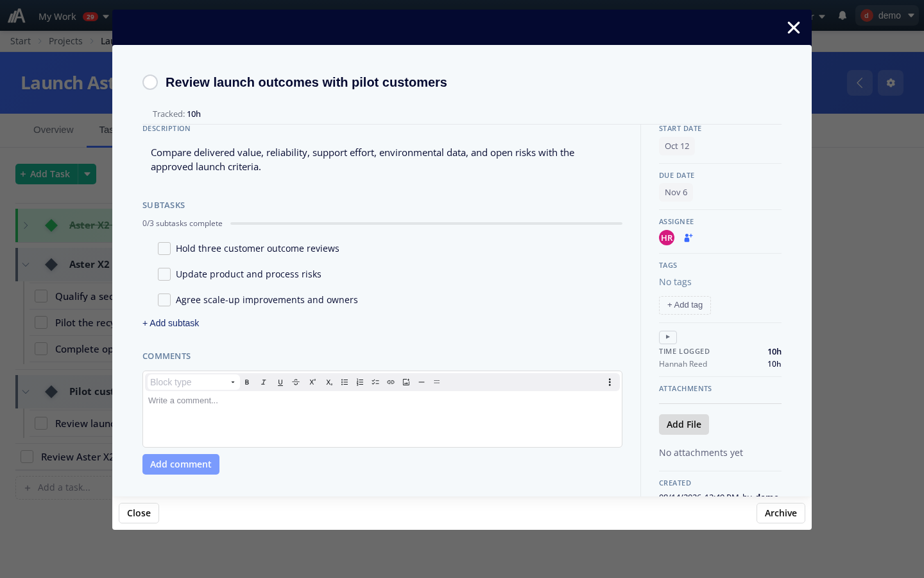
Task: Insert a link in the comment editor
Action: [391, 382]
